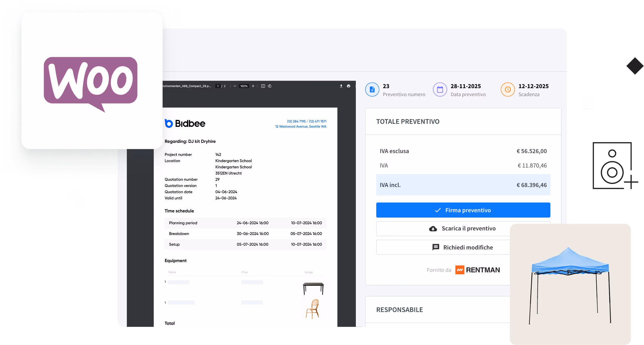Click the Scadenza clock icon
This screenshot has height=345, width=644.
click(x=508, y=90)
